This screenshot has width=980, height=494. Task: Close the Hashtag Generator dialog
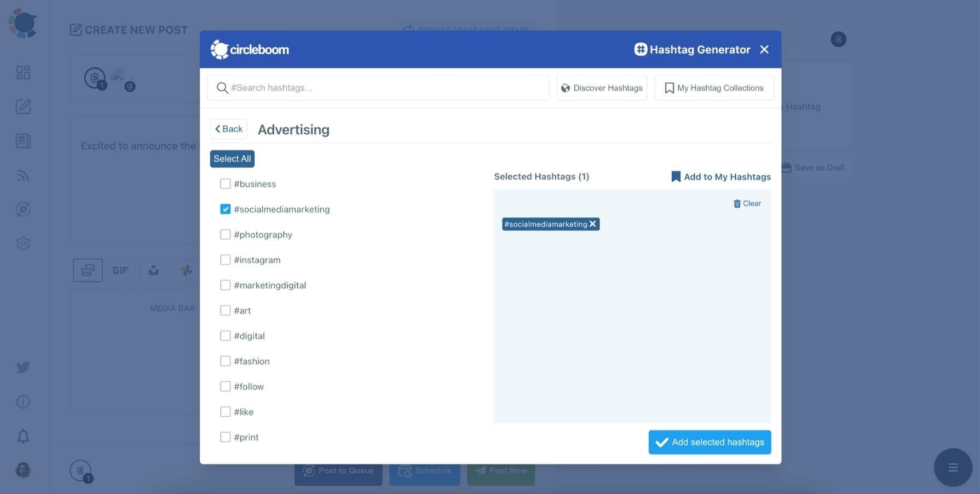click(x=764, y=49)
